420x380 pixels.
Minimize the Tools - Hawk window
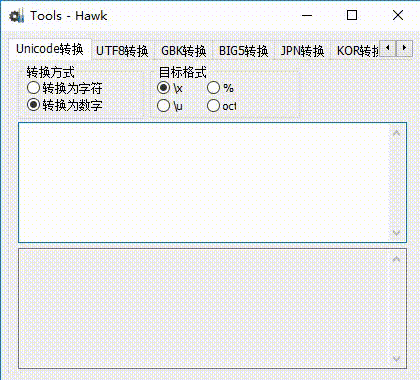tap(307, 15)
